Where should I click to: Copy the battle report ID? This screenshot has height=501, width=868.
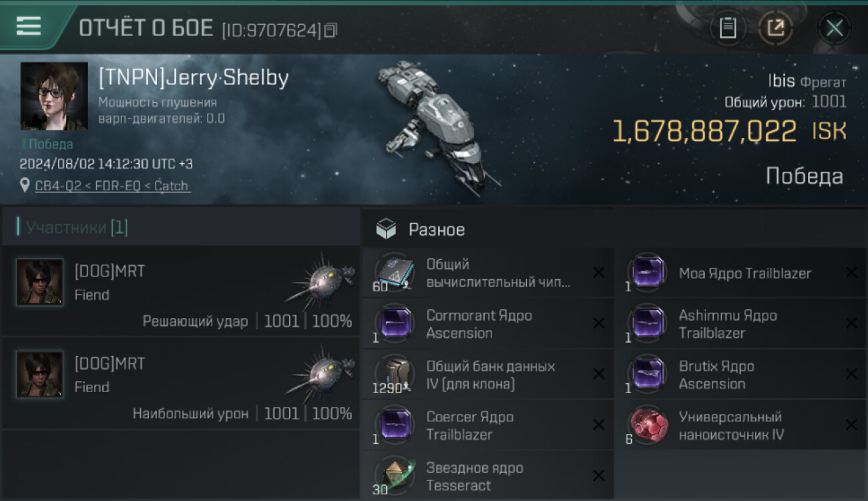[x=331, y=30]
